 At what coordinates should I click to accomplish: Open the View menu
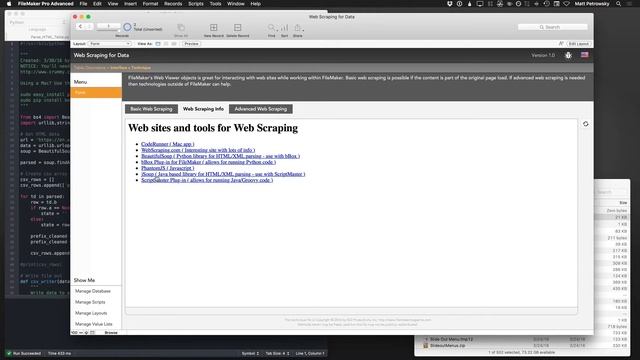click(x=113, y=4)
